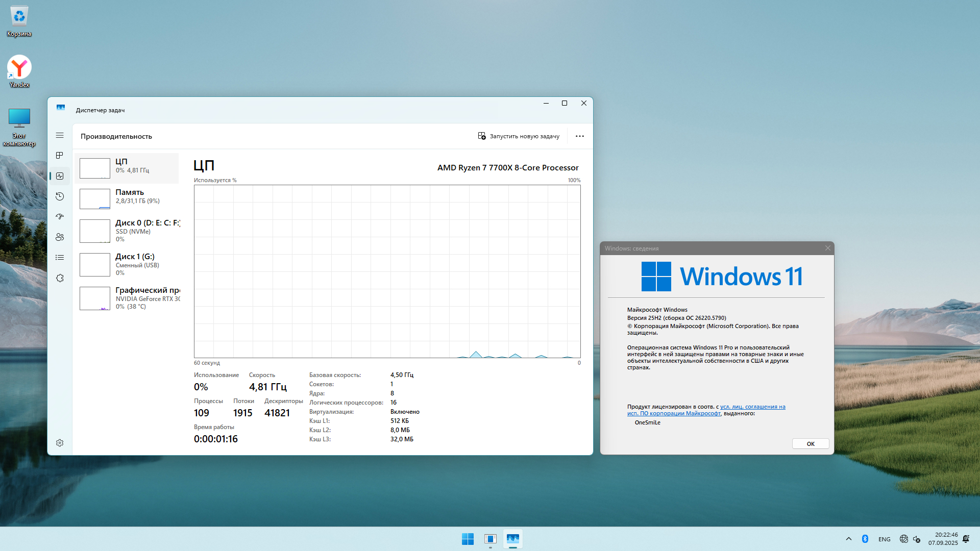The image size is (980, 551).
Task: Select the Память performance item
Action: tap(128, 198)
